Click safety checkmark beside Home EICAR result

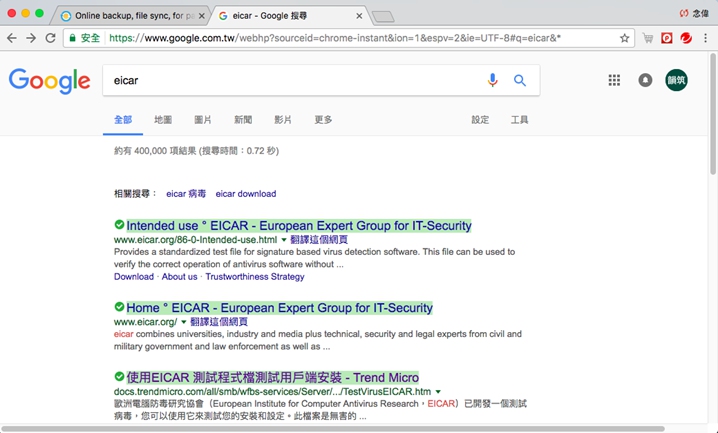click(119, 307)
